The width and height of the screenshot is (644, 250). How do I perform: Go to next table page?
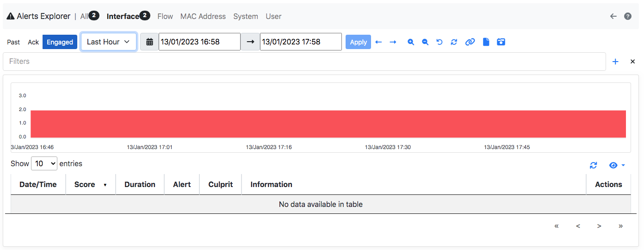[599, 226]
